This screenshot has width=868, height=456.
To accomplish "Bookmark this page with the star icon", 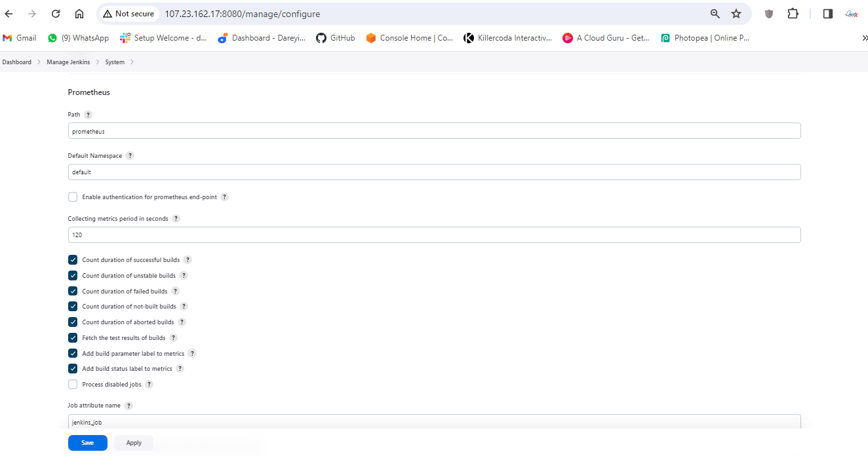I will [736, 14].
